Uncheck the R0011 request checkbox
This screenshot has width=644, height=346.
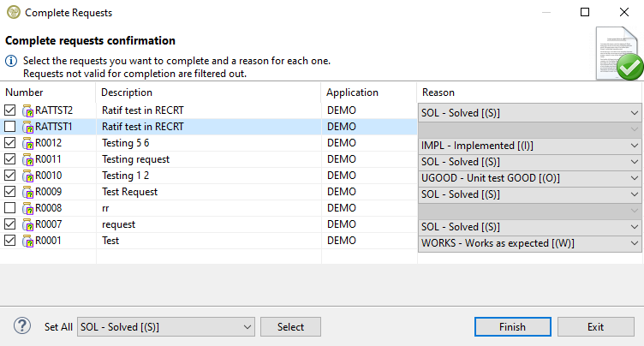[9, 159]
